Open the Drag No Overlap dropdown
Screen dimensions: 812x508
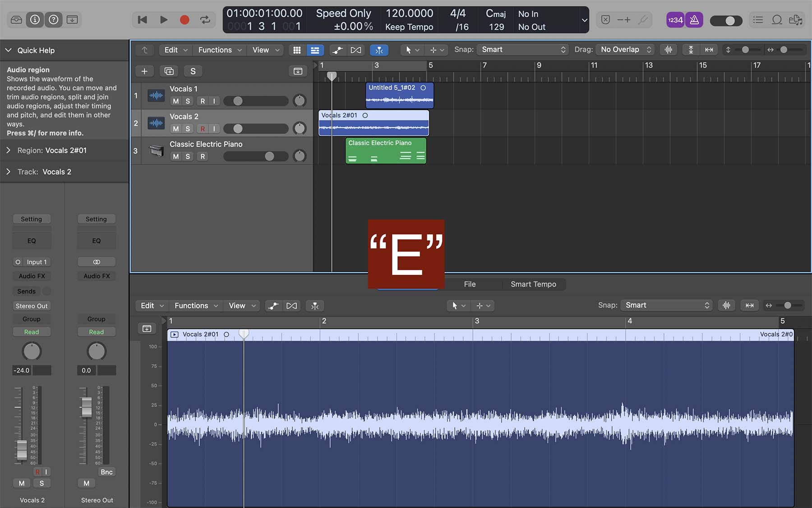(x=625, y=50)
